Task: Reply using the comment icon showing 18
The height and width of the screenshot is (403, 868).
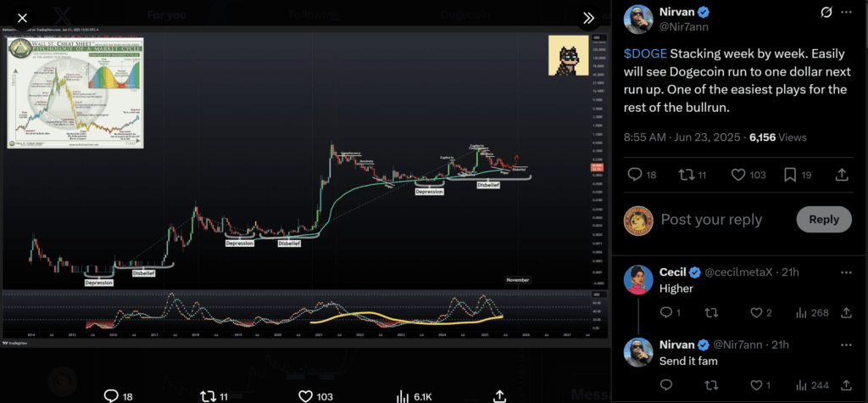Action: [643, 175]
